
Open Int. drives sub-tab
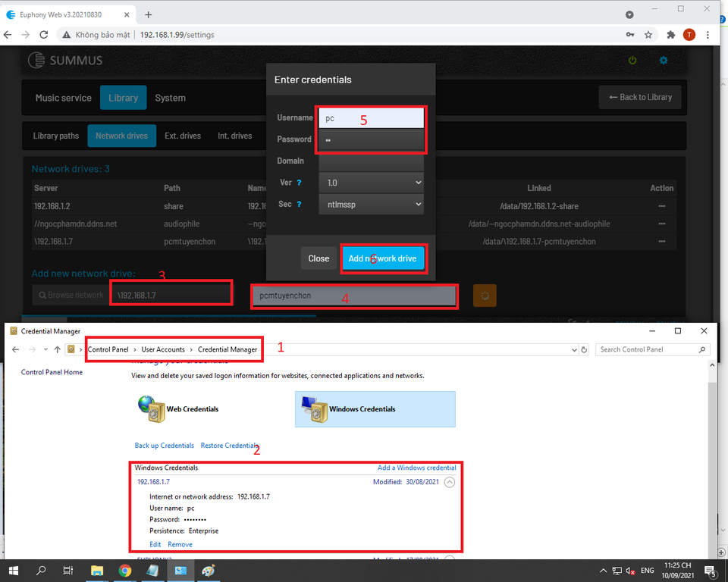coord(235,136)
